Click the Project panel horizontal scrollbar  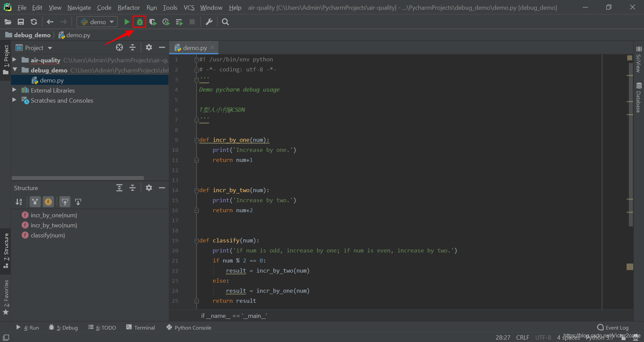pyautogui.click(x=78, y=178)
